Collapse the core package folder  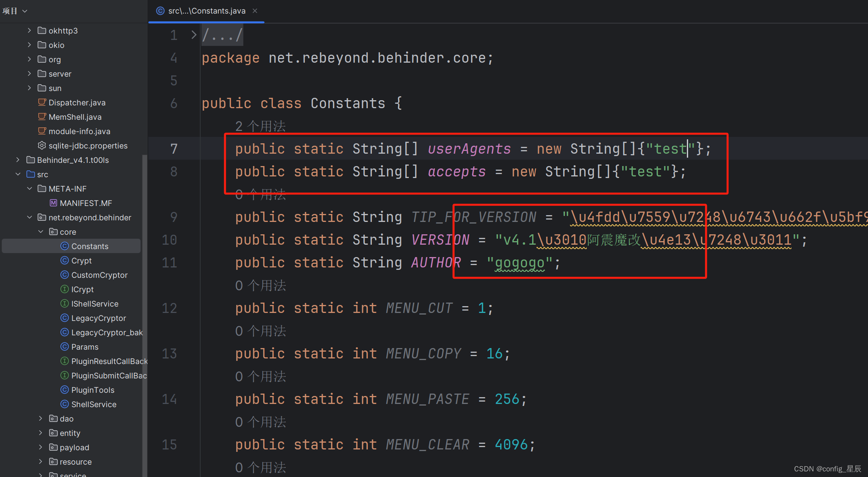(x=39, y=231)
